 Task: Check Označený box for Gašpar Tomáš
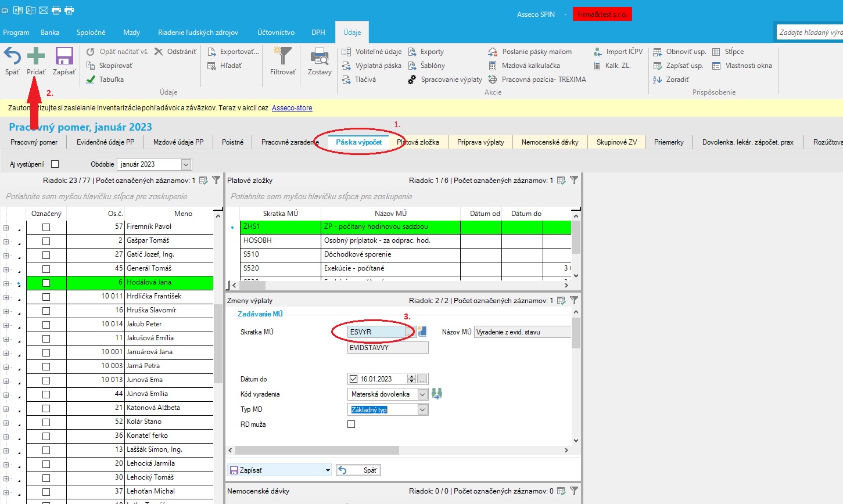[x=46, y=241]
